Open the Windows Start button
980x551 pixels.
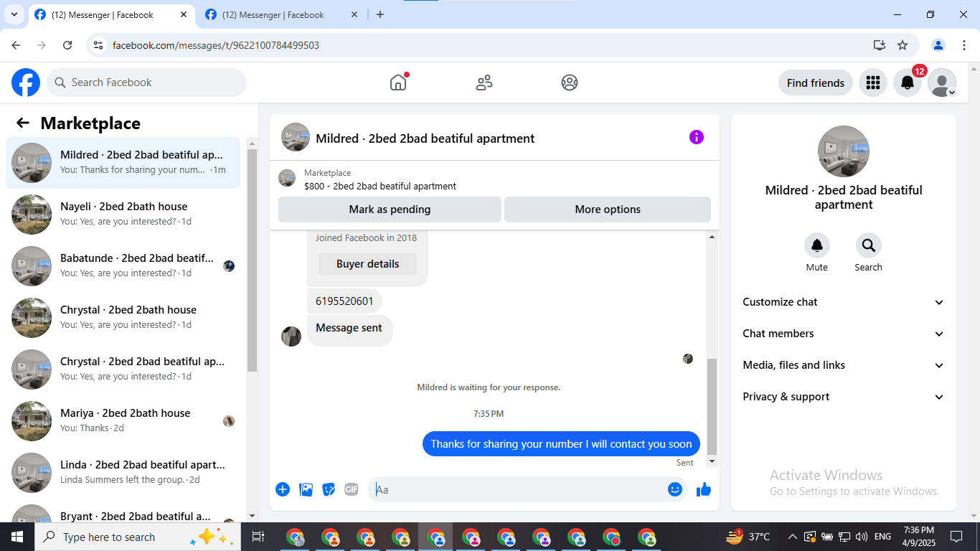click(x=17, y=537)
